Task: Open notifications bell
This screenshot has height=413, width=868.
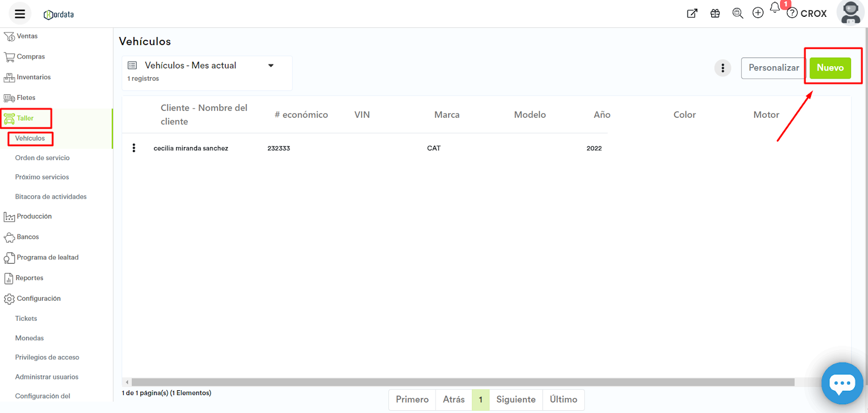Action: 775,8
